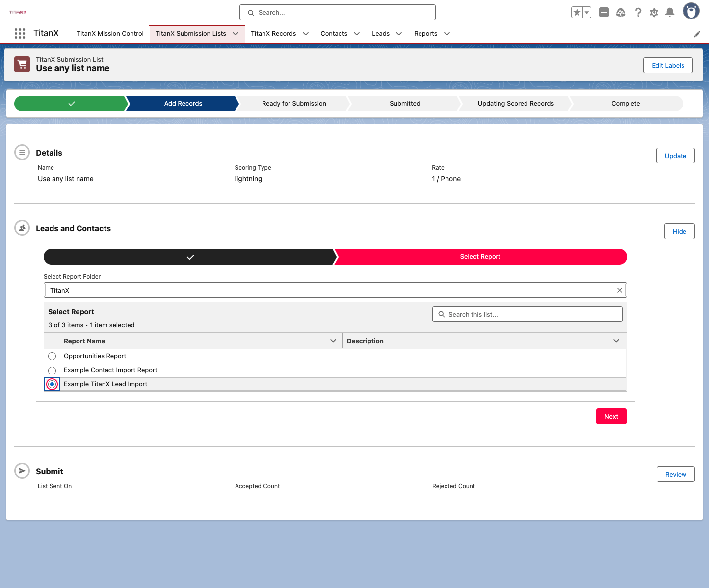
Task: Click the Update button in Details
Action: pos(676,156)
